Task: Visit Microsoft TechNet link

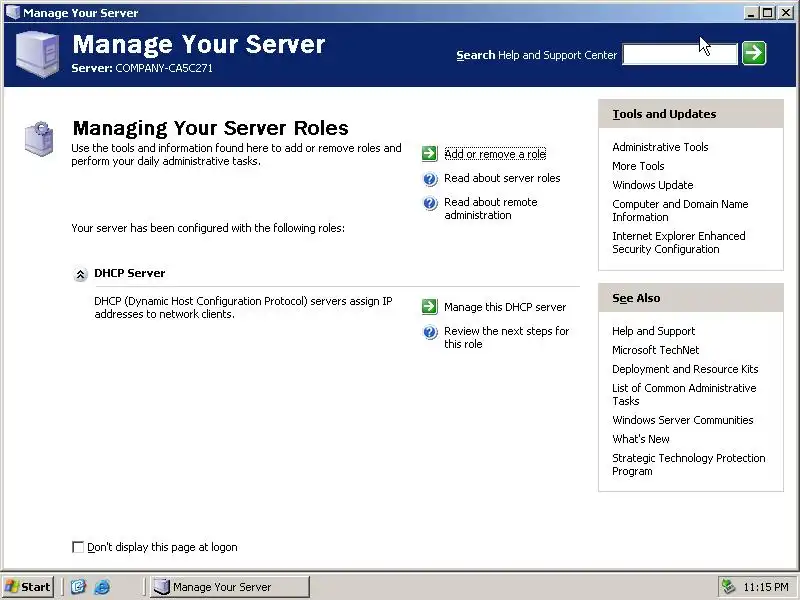Action: pyautogui.click(x=656, y=350)
